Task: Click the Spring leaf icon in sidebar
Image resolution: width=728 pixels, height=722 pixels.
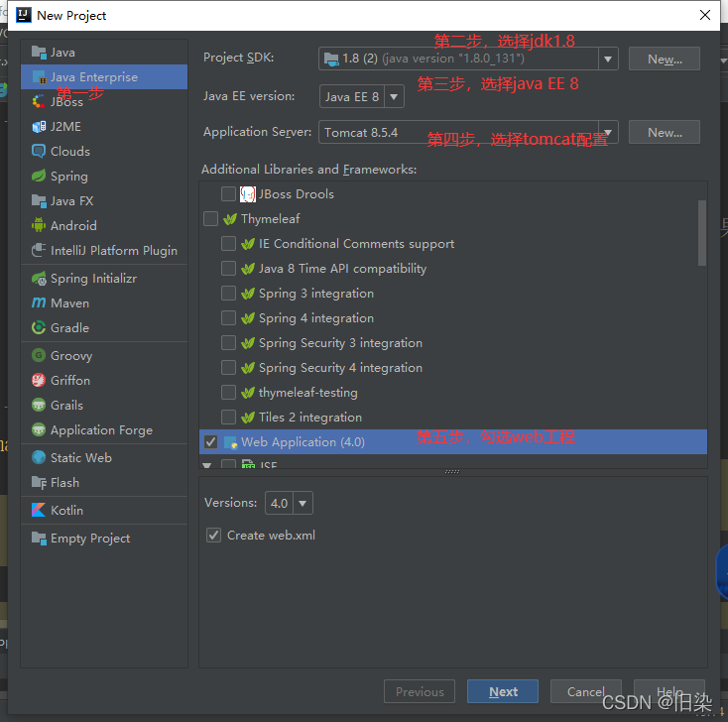Action: click(39, 176)
